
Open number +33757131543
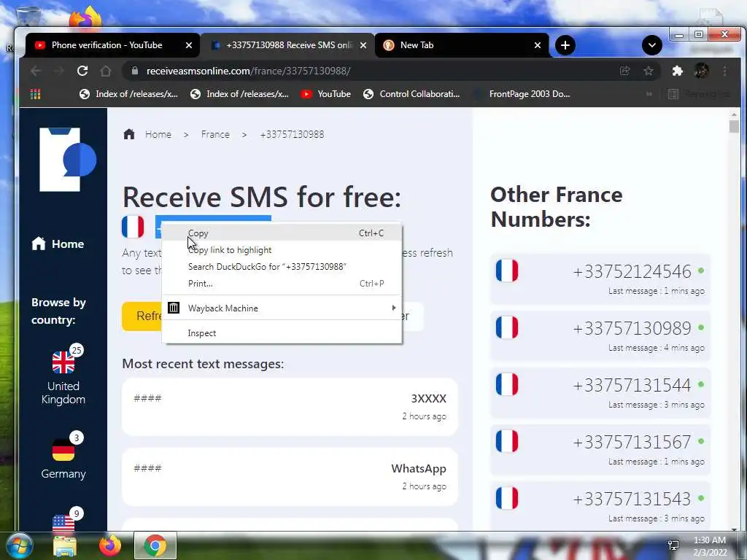click(600, 505)
